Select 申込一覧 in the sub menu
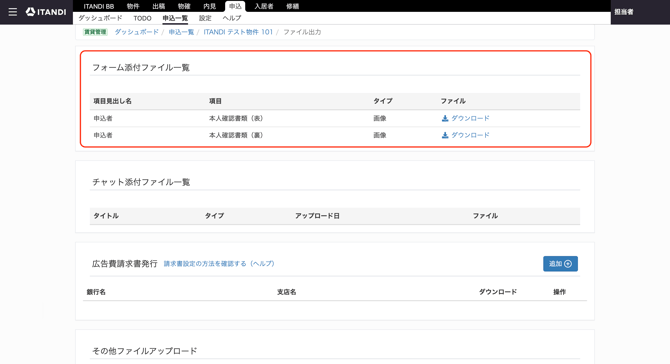This screenshot has height=364, width=670. [175, 18]
